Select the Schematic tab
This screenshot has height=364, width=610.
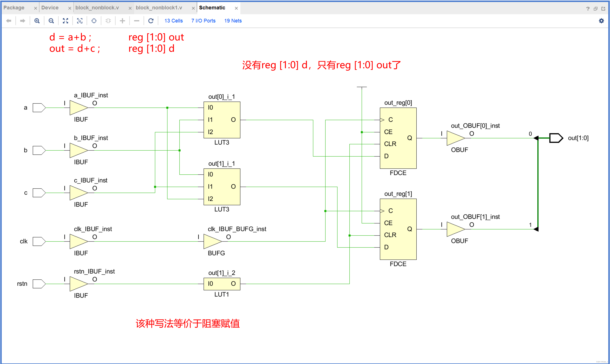pos(212,8)
